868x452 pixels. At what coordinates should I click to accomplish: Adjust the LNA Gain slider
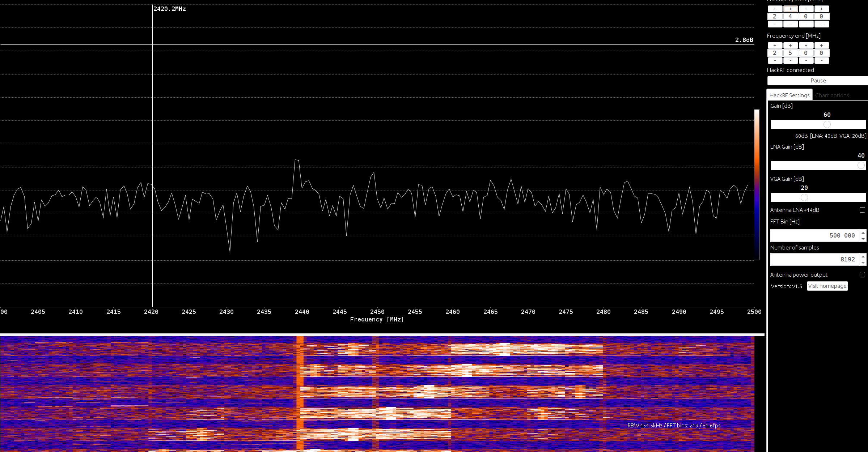point(818,166)
